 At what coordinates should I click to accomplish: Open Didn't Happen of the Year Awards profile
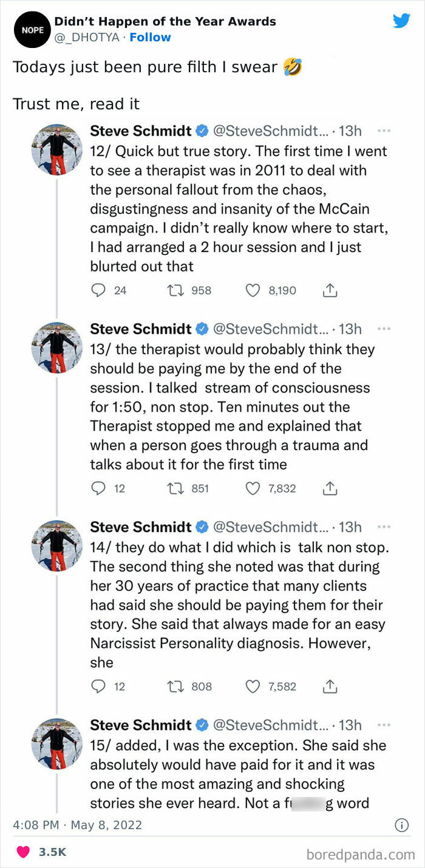[165, 22]
